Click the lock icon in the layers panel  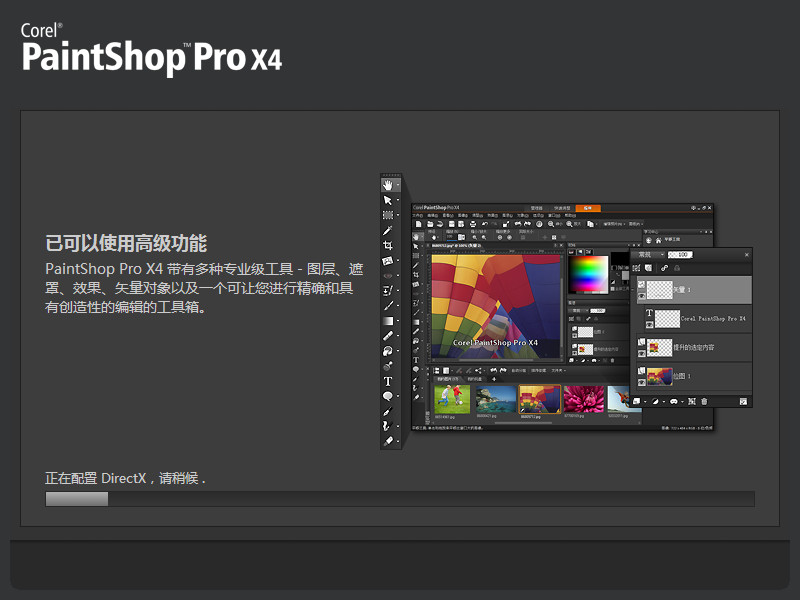tap(677, 268)
